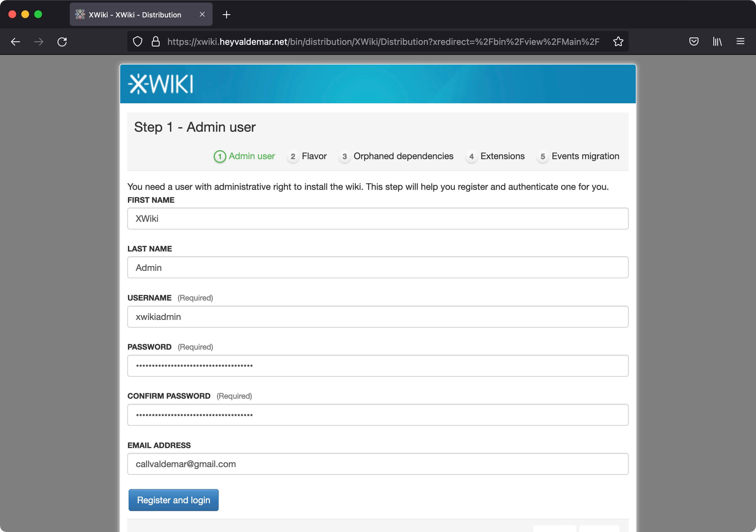Click the address bar URL
Viewport: 756px width, 532px height.
point(383,42)
